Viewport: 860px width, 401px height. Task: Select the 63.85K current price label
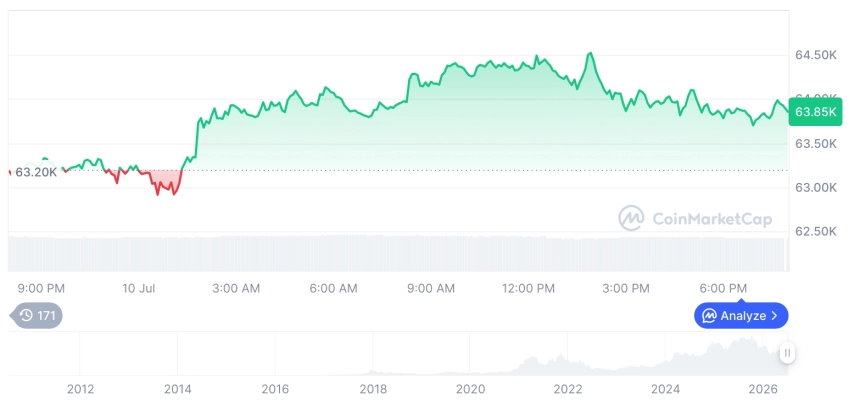point(816,112)
